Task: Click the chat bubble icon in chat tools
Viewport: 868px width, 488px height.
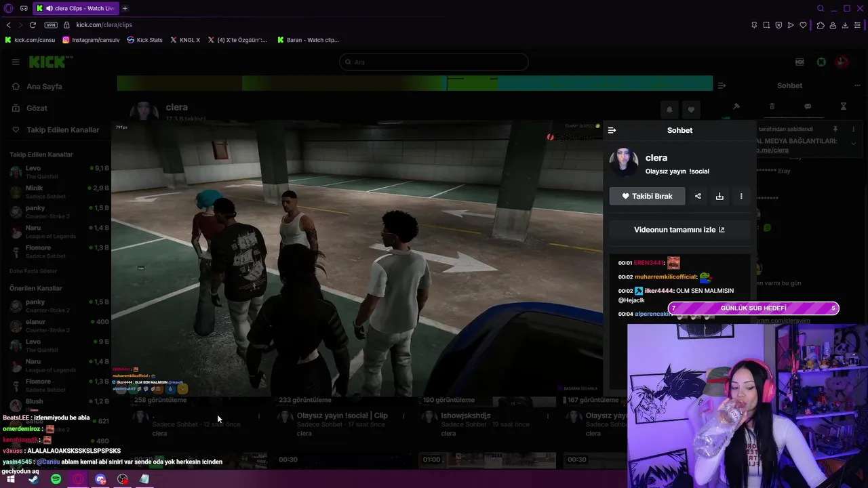Action: [808, 106]
